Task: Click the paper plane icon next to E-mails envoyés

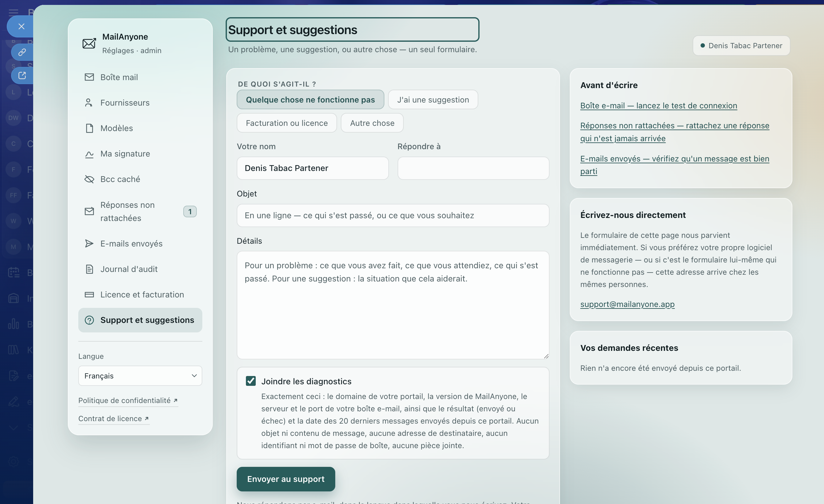Action: pyautogui.click(x=89, y=243)
